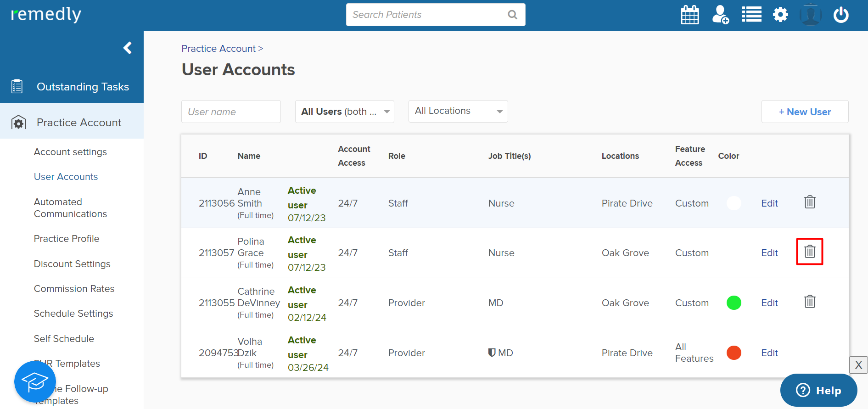The width and height of the screenshot is (868, 409).
Task: Collapse the sidebar with left chevron
Action: click(128, 48)
